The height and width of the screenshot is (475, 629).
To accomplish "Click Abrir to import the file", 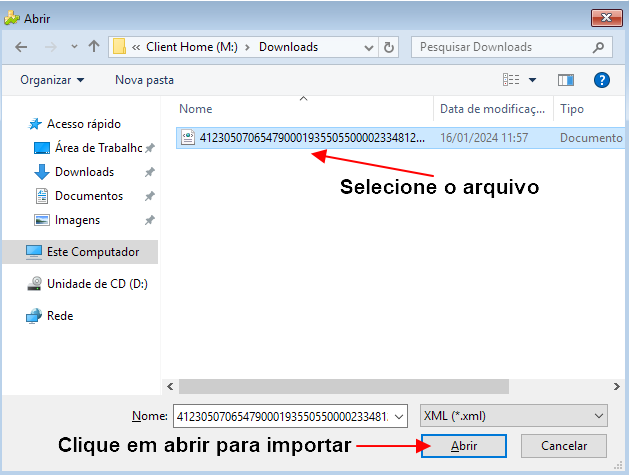I will click(x=464, y=446).
